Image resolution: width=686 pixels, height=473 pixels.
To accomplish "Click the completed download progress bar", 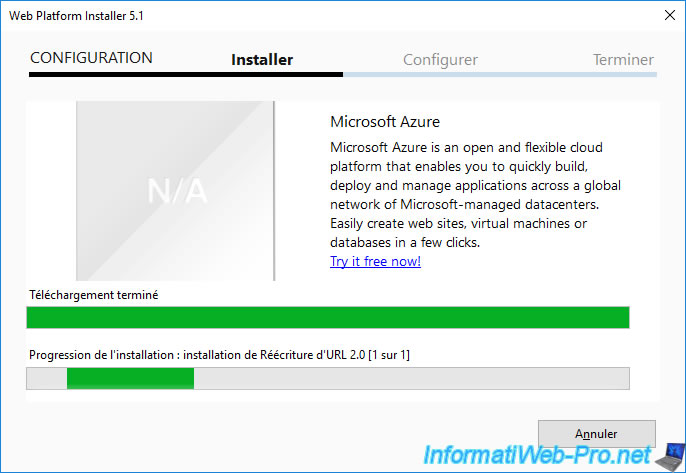I will click(x=328, y=318).
